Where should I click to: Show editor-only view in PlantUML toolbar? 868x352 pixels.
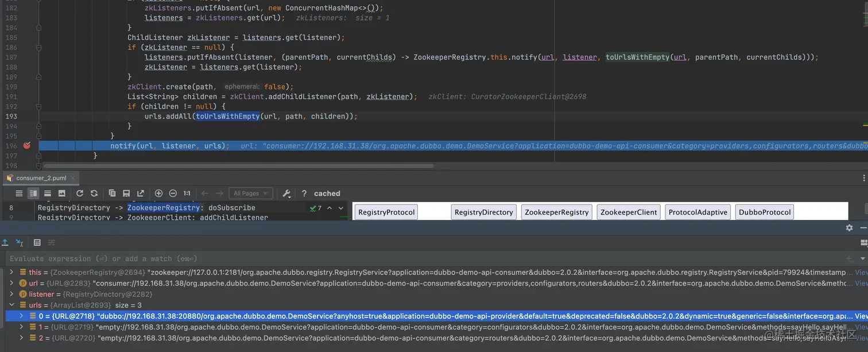pos(20,194)
